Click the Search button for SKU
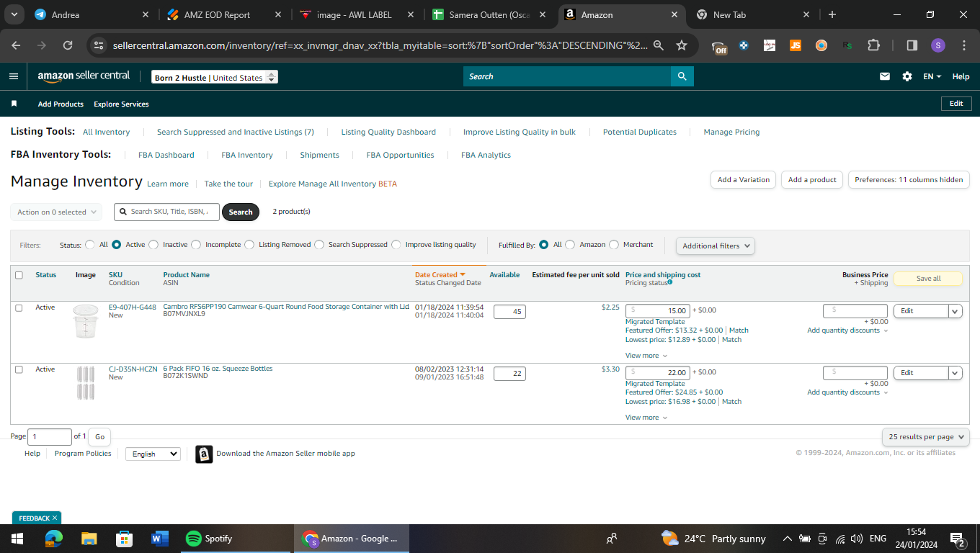Image resolution: width=980 pixels, height=553 pixels. 241,212
